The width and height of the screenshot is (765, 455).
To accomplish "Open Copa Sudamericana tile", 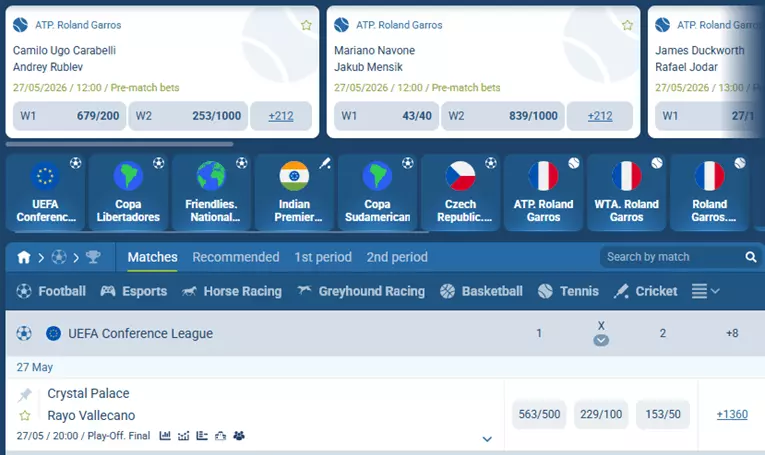I will pyautogui.click(x=377, y=192).
